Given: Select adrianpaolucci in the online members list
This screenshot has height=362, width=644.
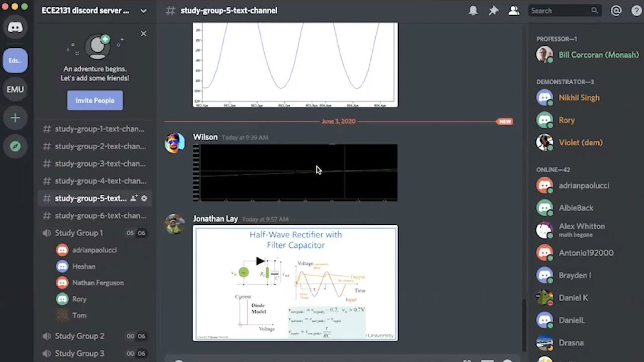Looking at the screenshot, I should click(585, 186).
